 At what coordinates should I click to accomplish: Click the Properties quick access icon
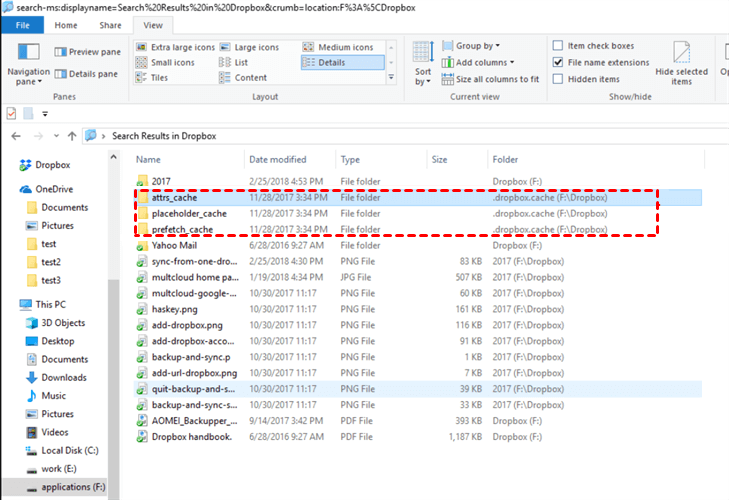(x=11, y=113)
